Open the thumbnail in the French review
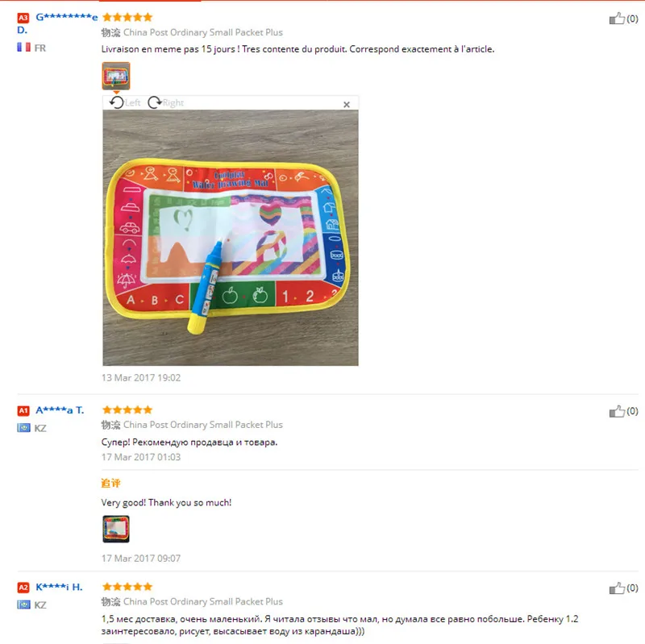 (116, 76)
